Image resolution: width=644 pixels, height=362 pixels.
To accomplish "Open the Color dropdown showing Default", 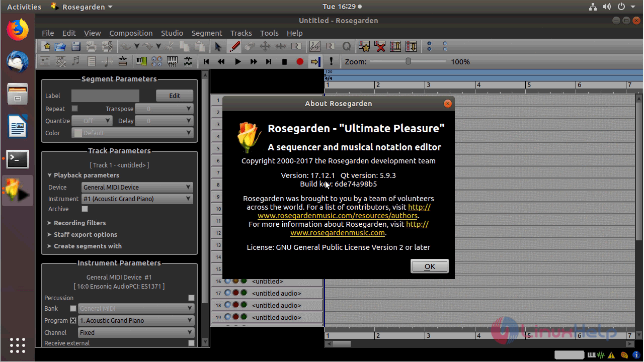I will pos(132,133).
